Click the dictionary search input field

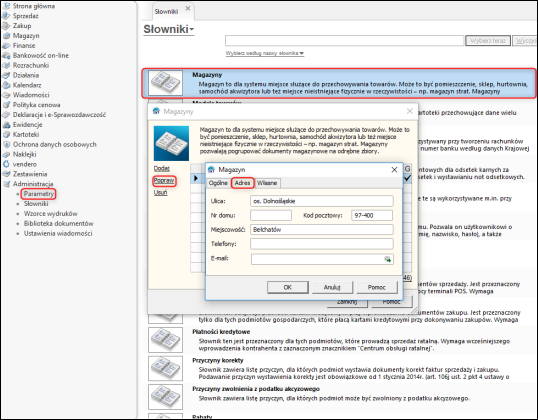point(344,40)
